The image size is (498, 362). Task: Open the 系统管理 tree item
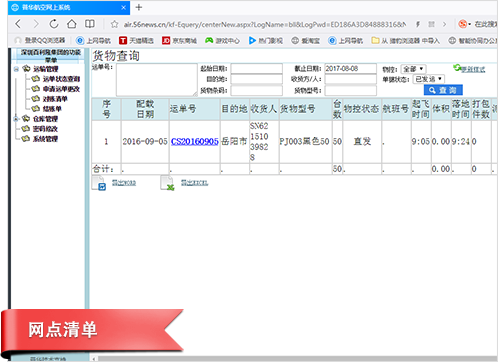[45, 139]
